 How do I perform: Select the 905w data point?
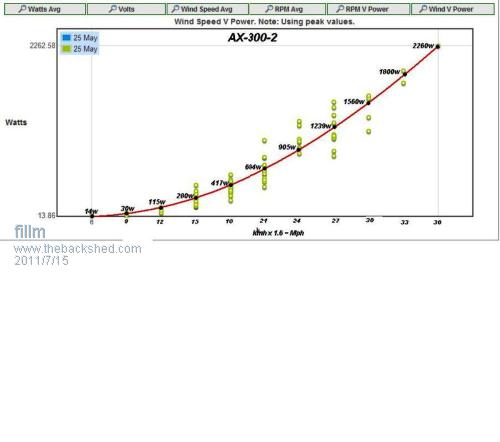click(x=299, y=150)
